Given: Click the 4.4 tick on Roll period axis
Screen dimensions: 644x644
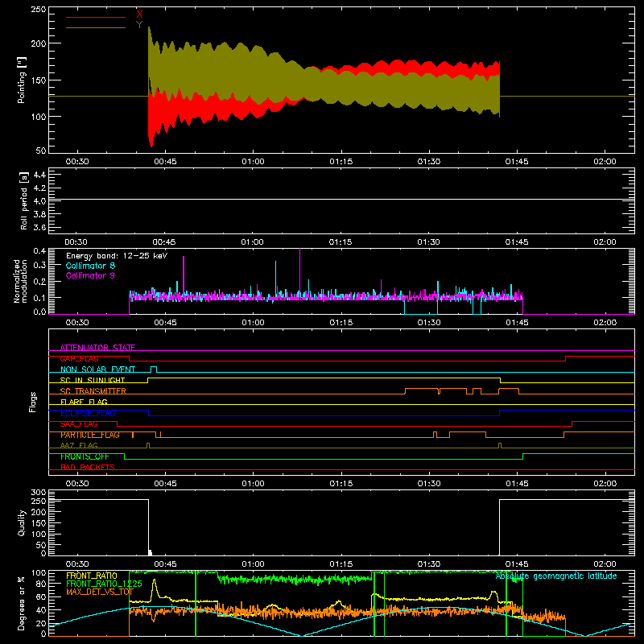Looking at the screenshot, I should tap(39, 175).
